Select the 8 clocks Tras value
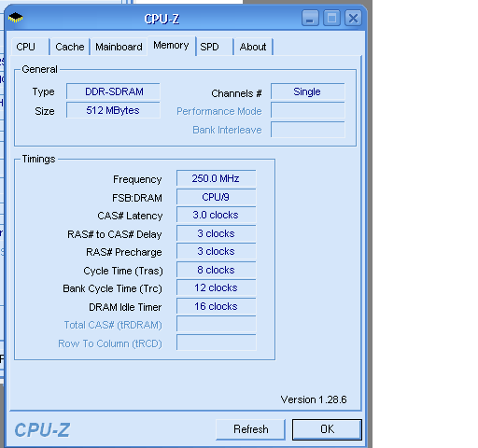The width and height of the screenshot is (478, 448). [217, 270]
